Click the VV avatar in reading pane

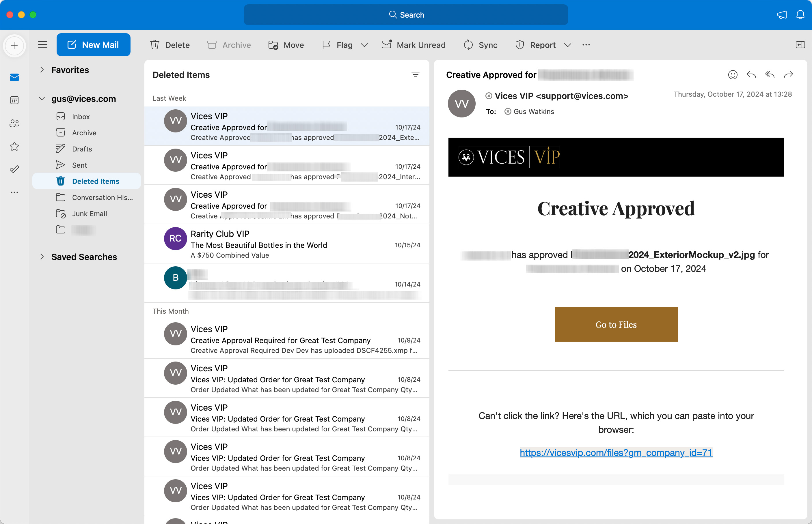pyautogui.click(x=461, y=103)
